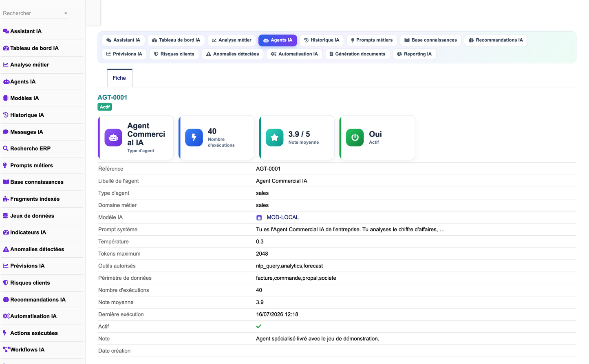589x364 pixels.
Task: Click the nlp_query,analytics,forecast tools value
Action: tap(289, 266)
